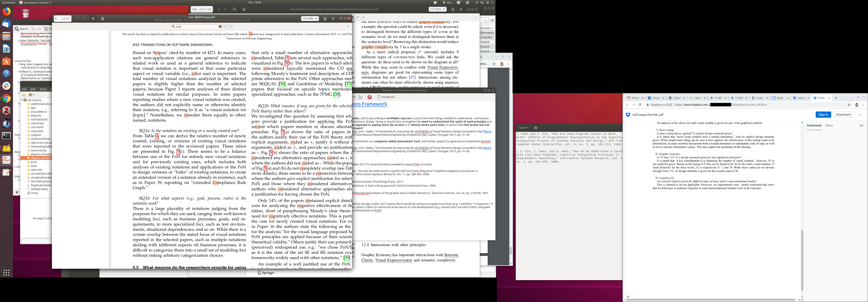Image resolution: width=868 pixels, height=302 pixels.
Task: Toggle side pane button in tse-2802910-pp viewer
Action: (102, 19)
